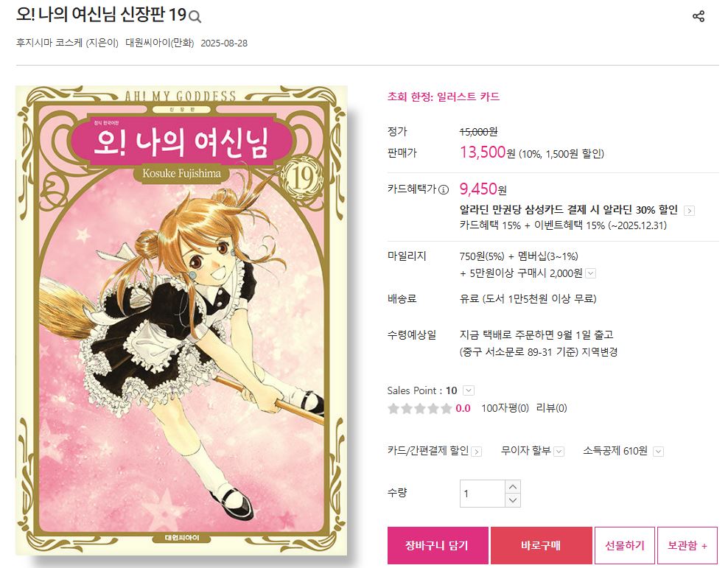Viewport: 728px width, 568px height.
Task: Open author link 후지시마 코스케
Action: pos(49,43)
